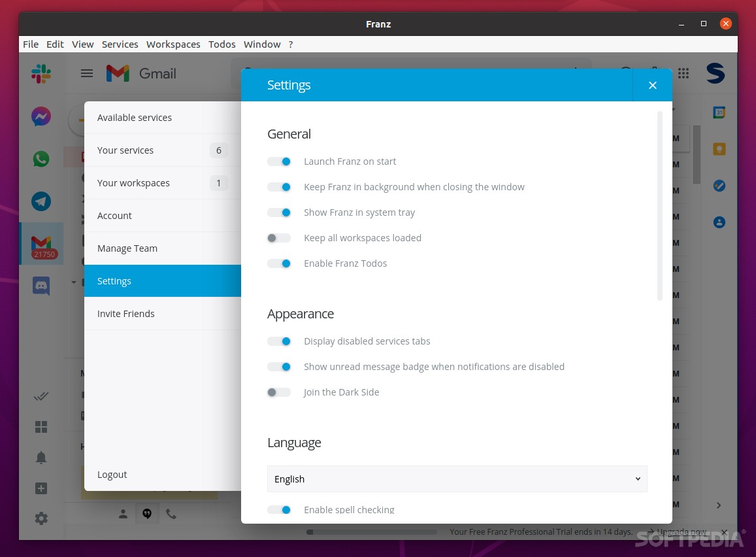Disable Launch Franz on start
The image size is (756, 557).
[279, 161]
